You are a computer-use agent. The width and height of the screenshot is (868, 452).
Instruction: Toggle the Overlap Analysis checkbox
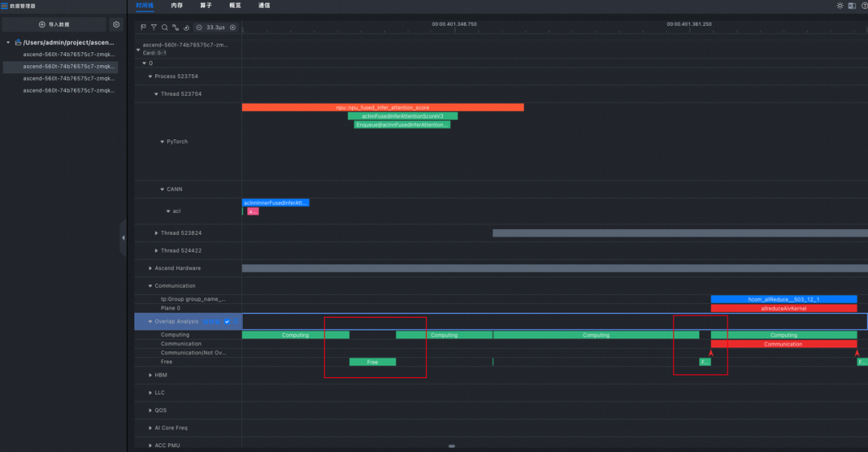tap(227, 321)
